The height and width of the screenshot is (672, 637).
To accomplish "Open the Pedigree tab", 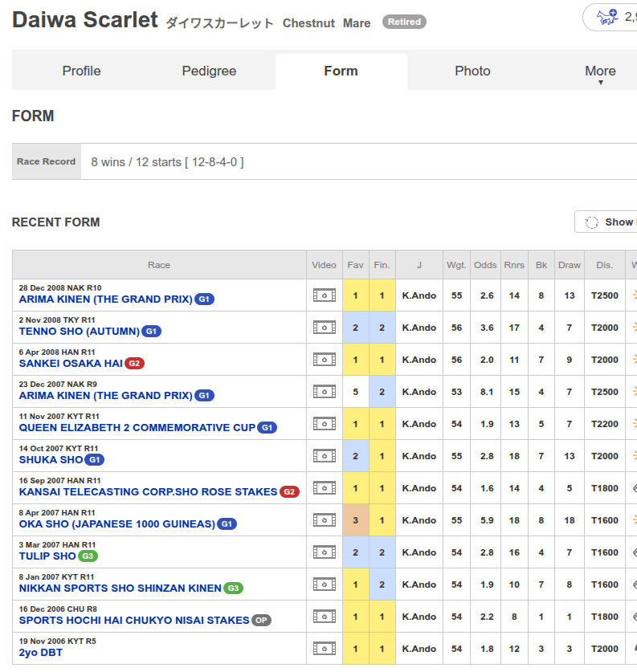I will [209, 71].
